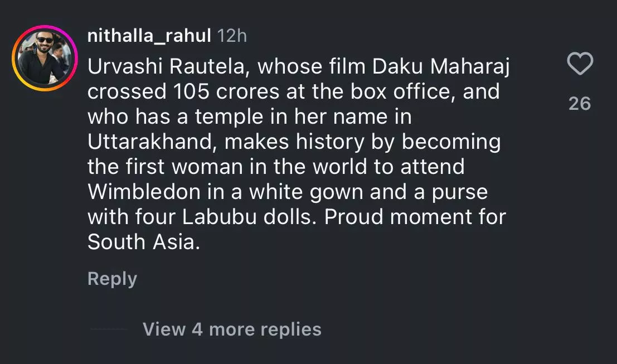Open nithalla_rahul's profile picture

pos(42,58)
